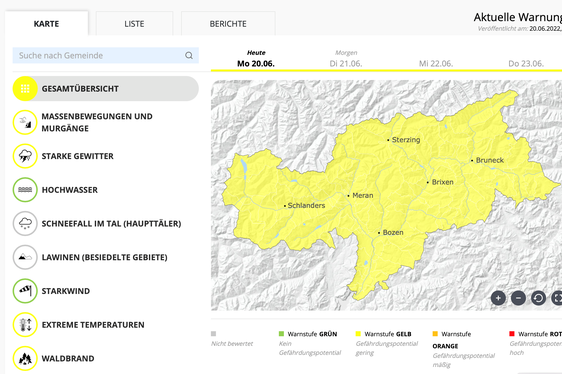Click Brixen on the map
Viewport: 562px width, 374px height.
(x=443, y=182)
